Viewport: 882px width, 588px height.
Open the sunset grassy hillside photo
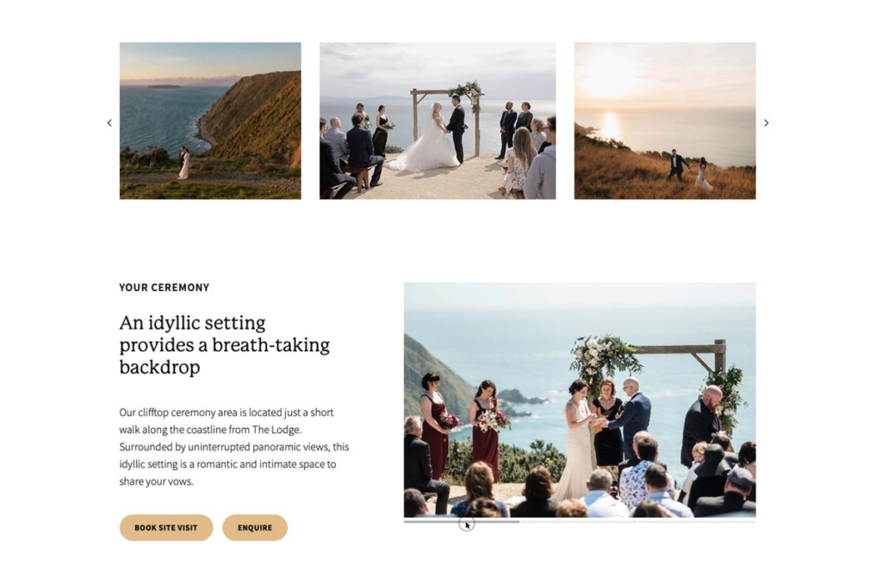[x=665, y=121]
